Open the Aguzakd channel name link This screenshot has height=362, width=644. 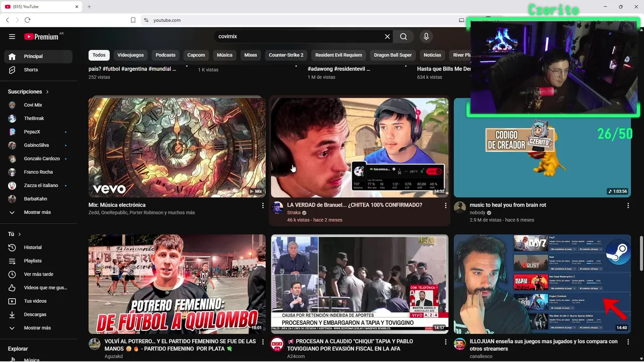click(114, 356)
